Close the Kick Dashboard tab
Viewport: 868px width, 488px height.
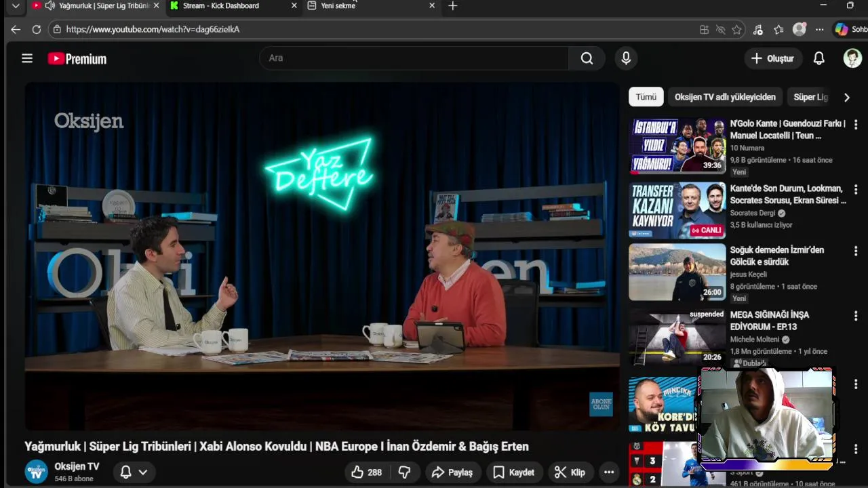[294, 5]
